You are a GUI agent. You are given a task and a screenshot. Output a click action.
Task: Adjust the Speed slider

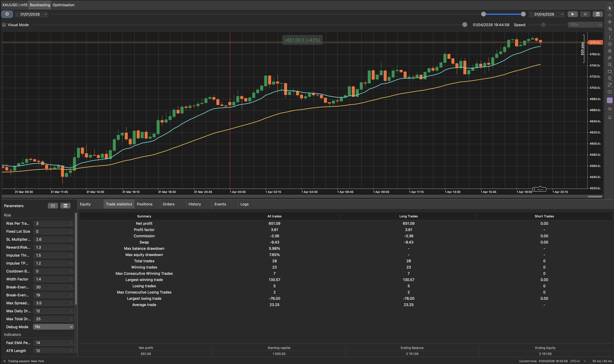pos(543,25)
